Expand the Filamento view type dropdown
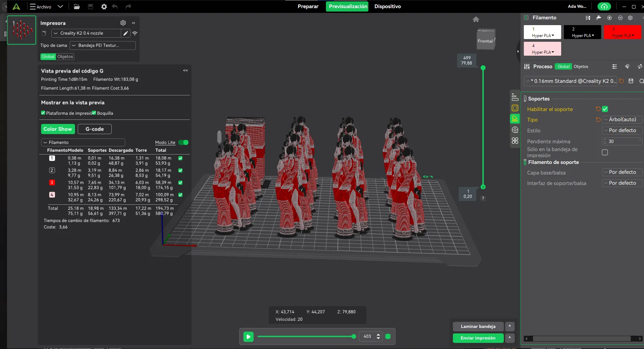Viewport: 644px width, 349px height. (83, 143)
